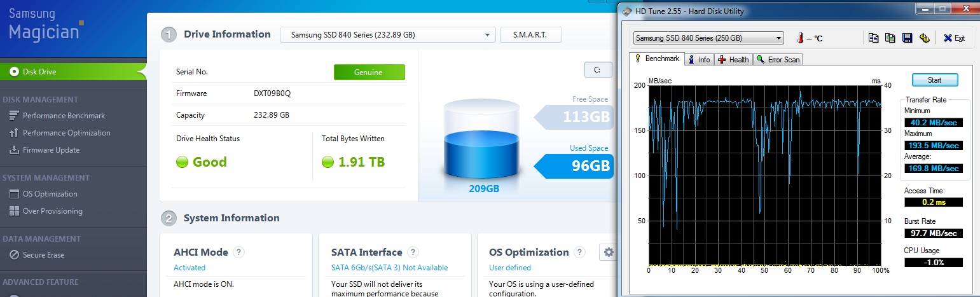Open HD Tune options wrench icon

(924, 38)
